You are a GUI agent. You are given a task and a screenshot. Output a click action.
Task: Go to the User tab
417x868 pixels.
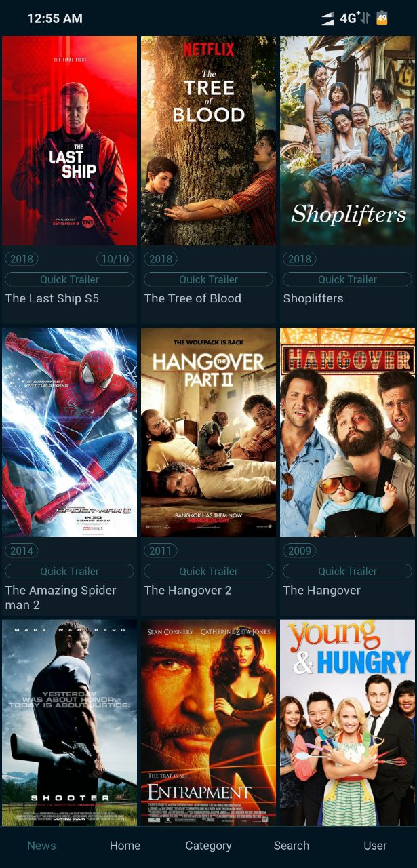[x=375, y=846]
